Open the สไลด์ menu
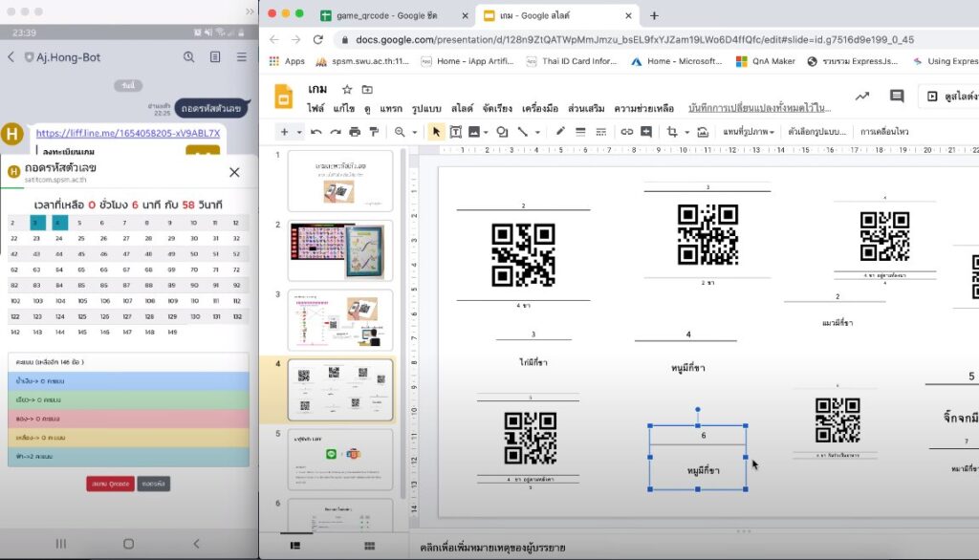Viewport: 979px width, 560px height. (x=462, y=109)
